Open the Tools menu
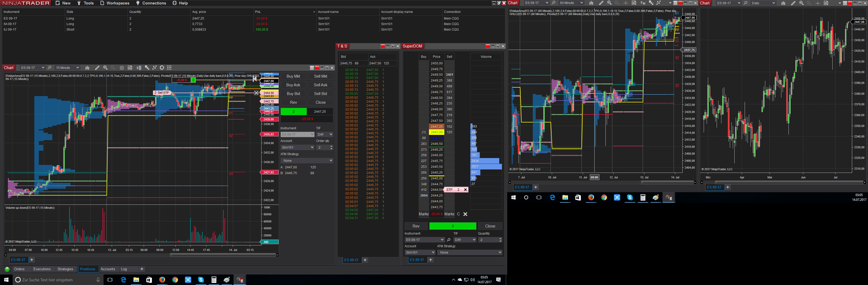This screenshot has height=285, width=868. click(x=85, y=3)
